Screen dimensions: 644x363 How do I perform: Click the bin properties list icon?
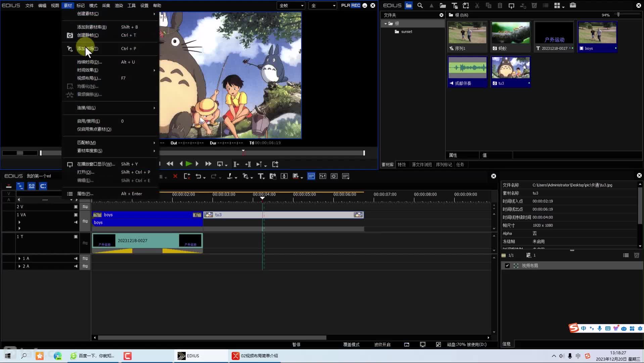coord(545,5)
